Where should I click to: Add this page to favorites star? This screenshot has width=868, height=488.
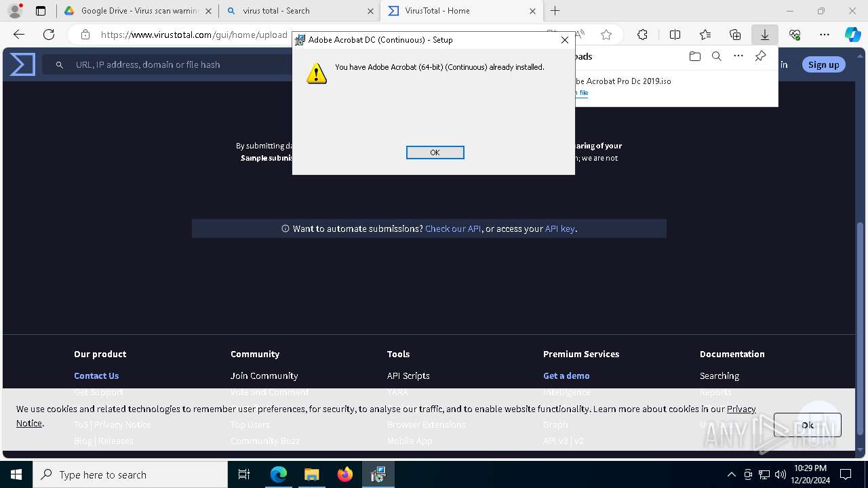[606, 35]
